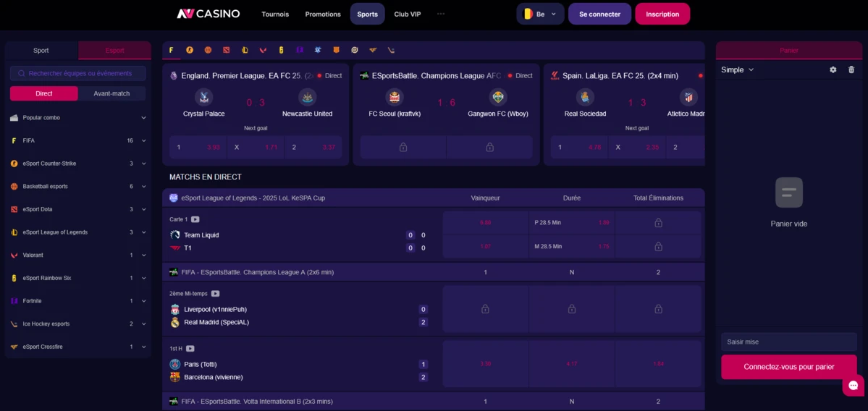
Task: Open the video stream icon next to Carte 1
Action: pos(195,219)
